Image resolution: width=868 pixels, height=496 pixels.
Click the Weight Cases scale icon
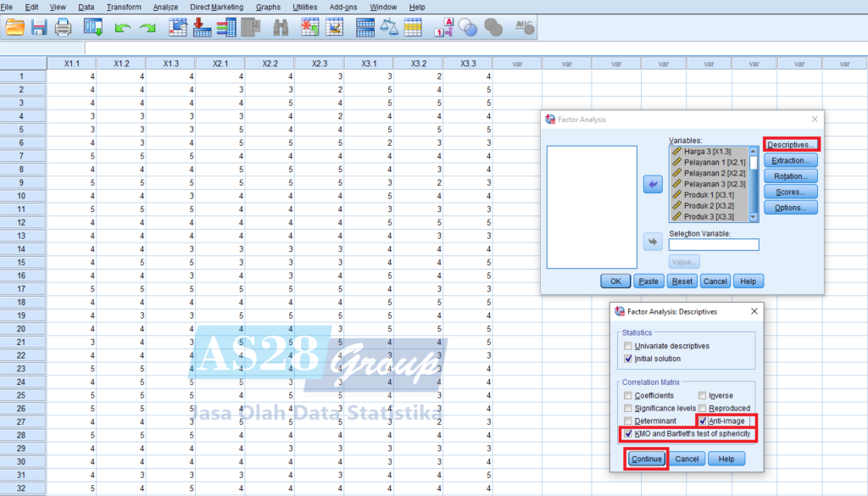point(389,27)
